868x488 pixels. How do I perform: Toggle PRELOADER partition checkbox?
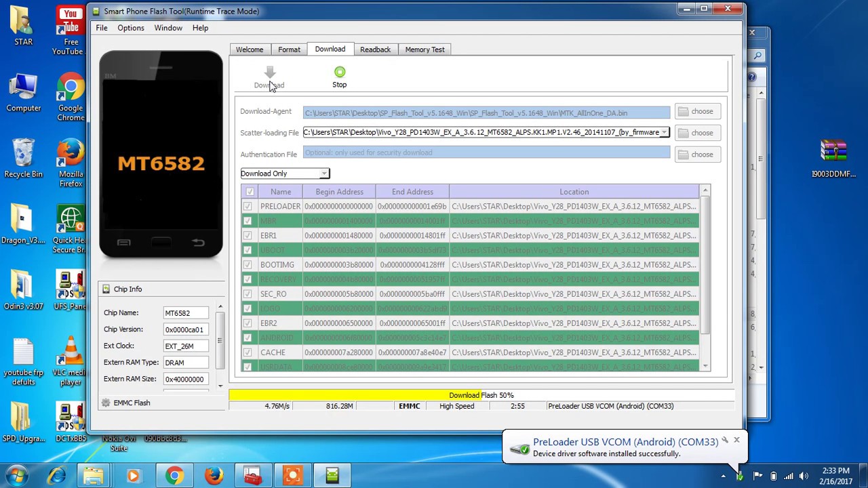click(248, 206)
